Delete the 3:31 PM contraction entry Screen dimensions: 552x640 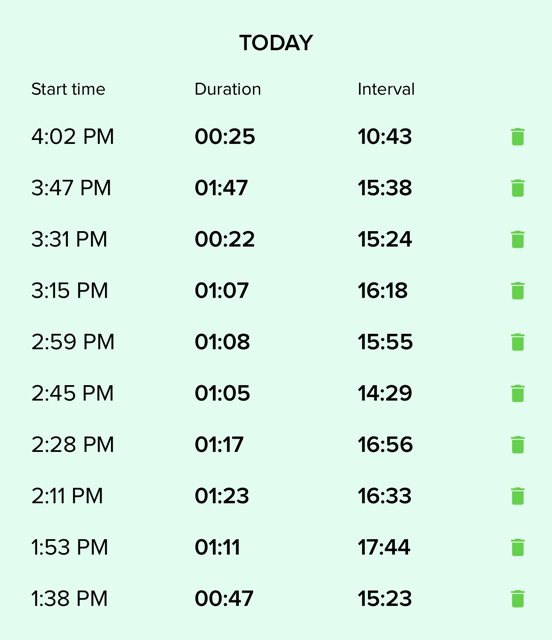tap(518, 240)
